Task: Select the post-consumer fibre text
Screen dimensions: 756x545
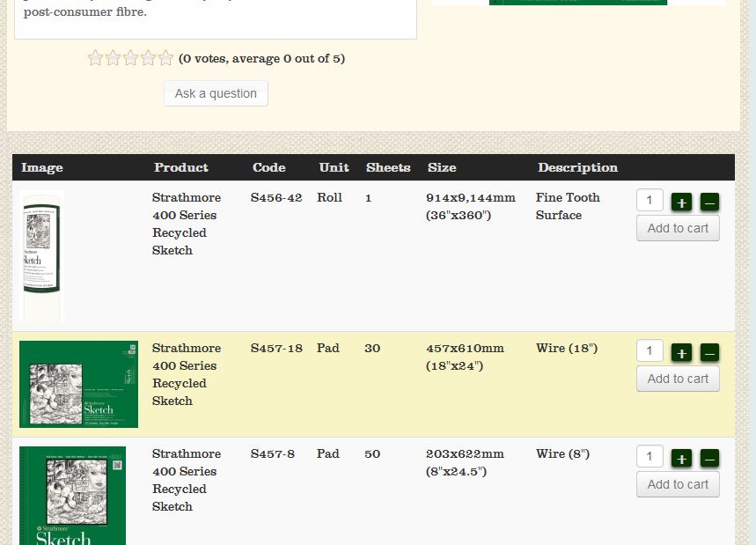Action: 84,12
